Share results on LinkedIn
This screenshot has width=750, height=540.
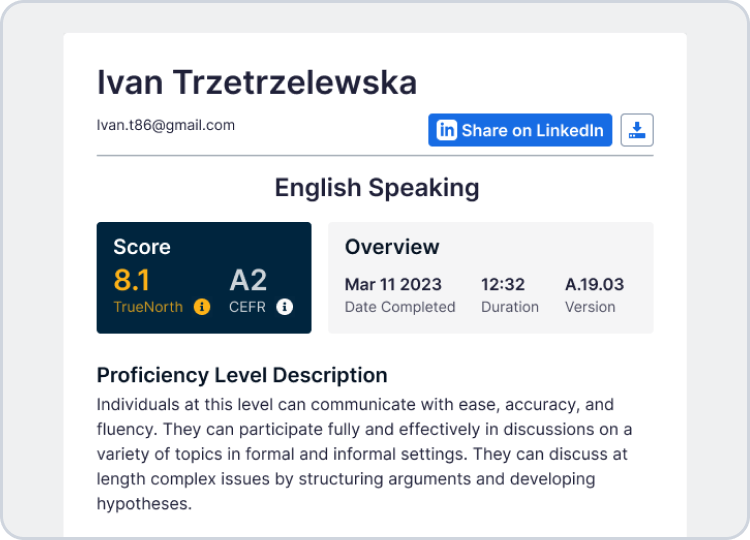(x=520, y=130)
